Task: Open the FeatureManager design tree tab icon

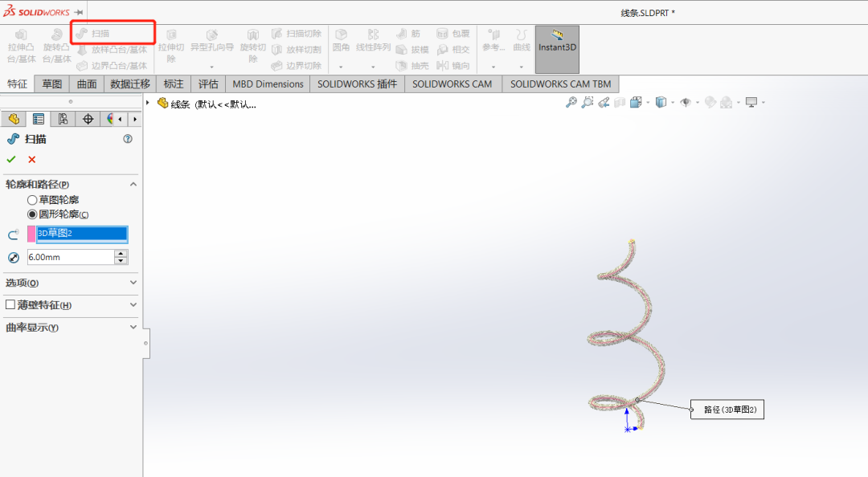Action: (13, 119)
